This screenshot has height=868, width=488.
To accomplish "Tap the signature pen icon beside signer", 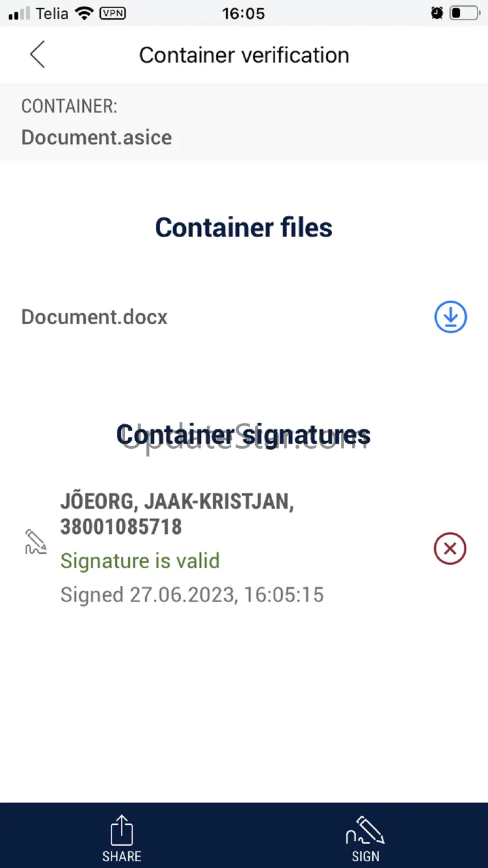I will (36, 542).
